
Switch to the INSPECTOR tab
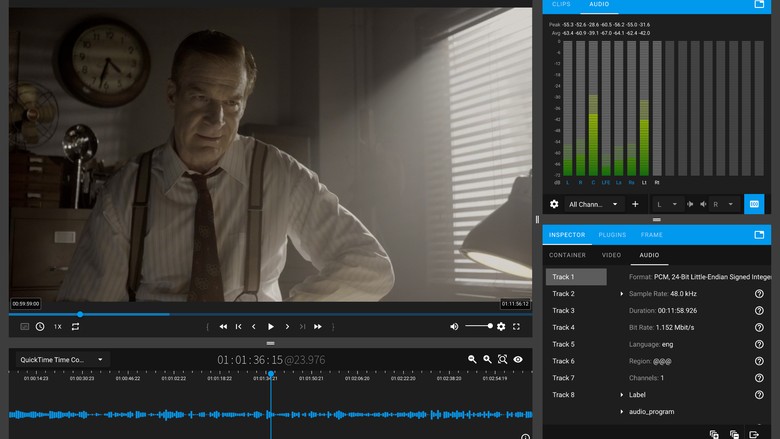(x=567, y=235)
